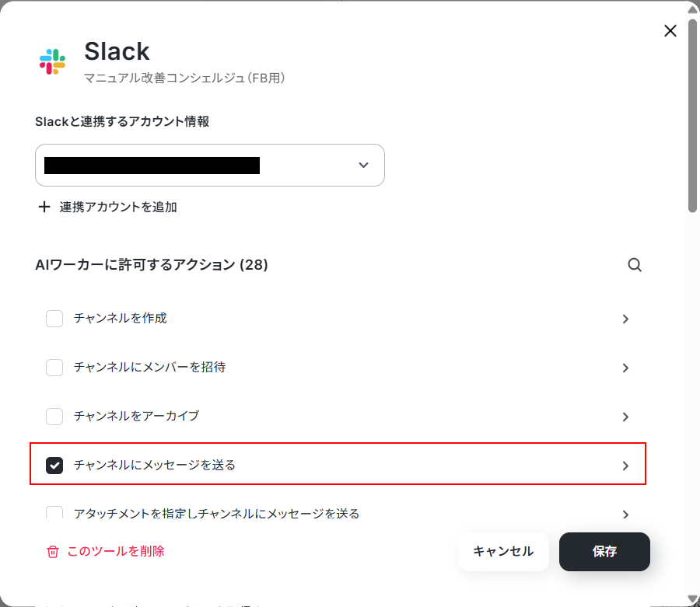The width and height of the screenshot is (700, 607).
Task: Expand the アタッチメントを指定し action chevron
Action: point(625,515)
